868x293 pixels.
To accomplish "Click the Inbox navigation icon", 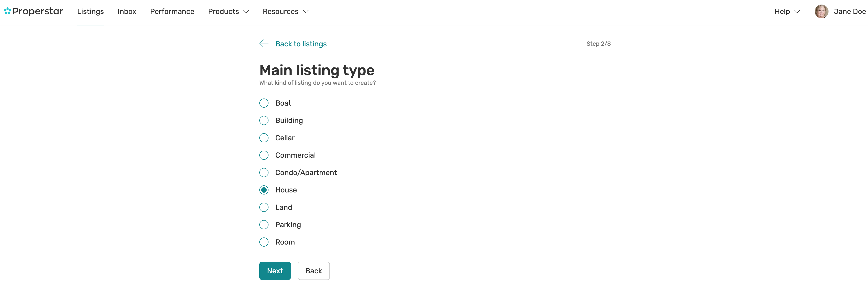I will [x=127, y=11].
